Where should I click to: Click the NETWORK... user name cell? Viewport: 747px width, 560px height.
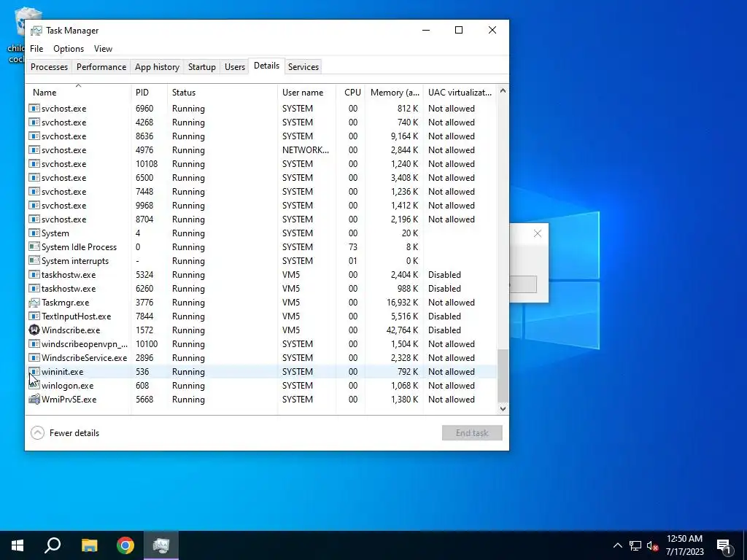tap(306, 150)
